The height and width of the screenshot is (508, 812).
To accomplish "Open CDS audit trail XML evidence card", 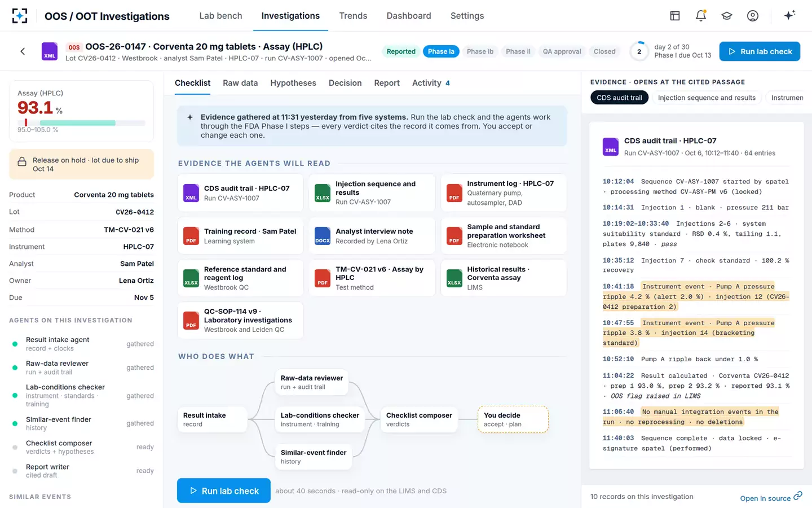I will (x=240, y=193).
